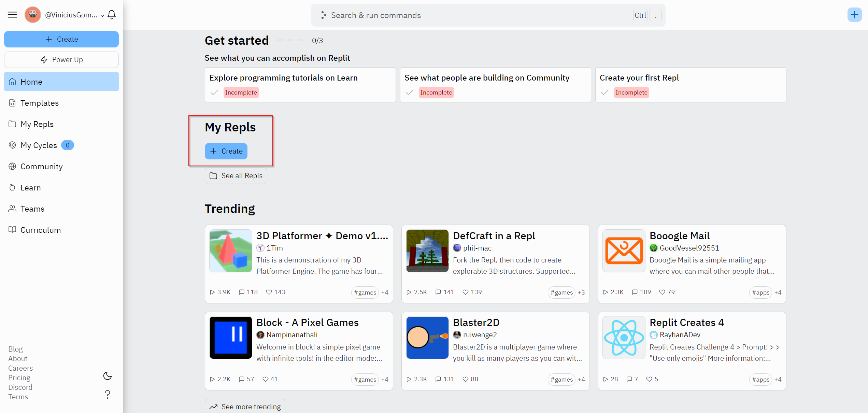Click checkmark on Learn tutorials card

point(214,92)
